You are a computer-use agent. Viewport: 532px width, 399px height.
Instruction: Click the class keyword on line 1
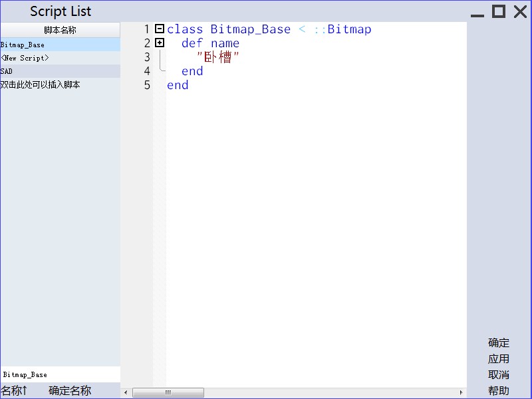click(185, 29)
